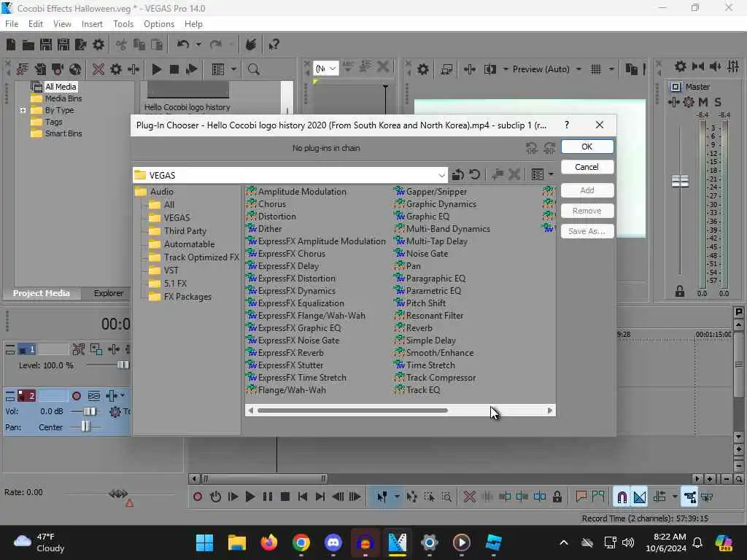The width and height of the screenshot is (747, 560).
Task: Open Normal Edit Tool dropdown arrow
Action: tap(396, 497)
